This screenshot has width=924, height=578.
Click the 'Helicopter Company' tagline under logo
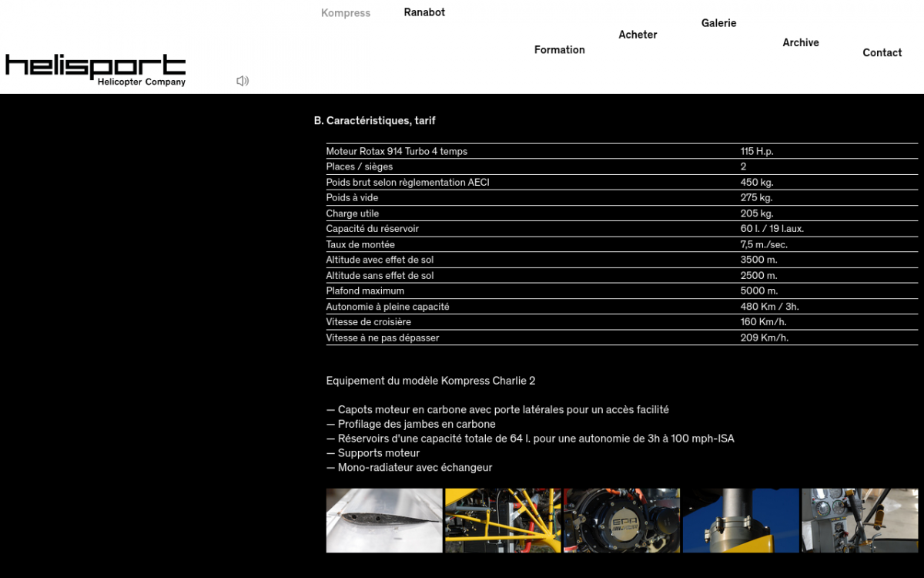click(141, 82)
